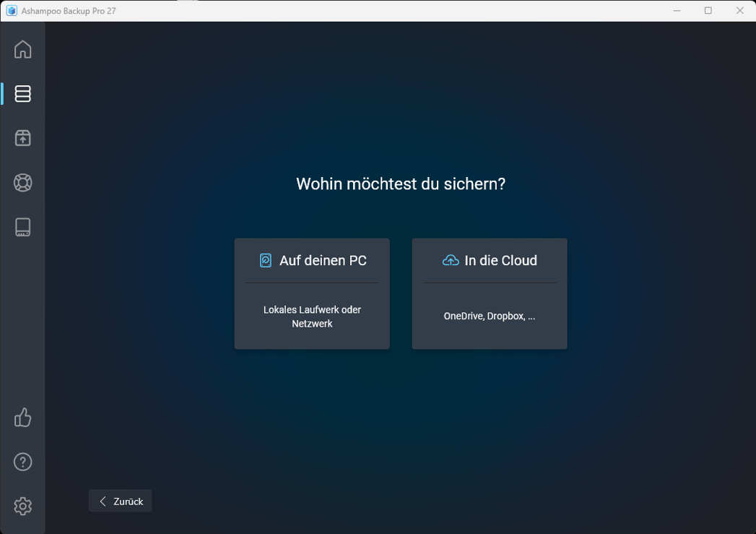This screenshot has width=756, height=534.
Task: Click the OneDrive, Dropbox label
Action: [489, 316]
